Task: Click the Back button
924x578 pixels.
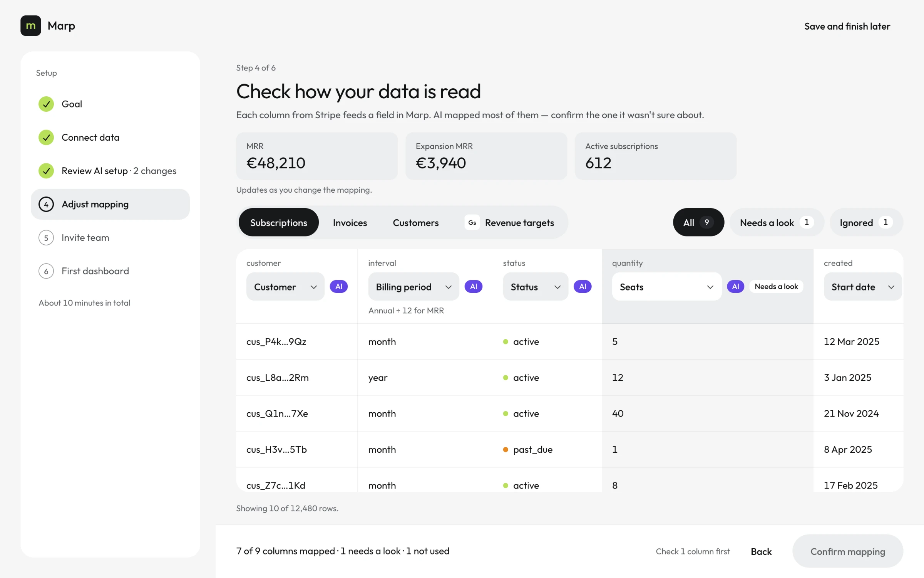Action: coord(761,551)
